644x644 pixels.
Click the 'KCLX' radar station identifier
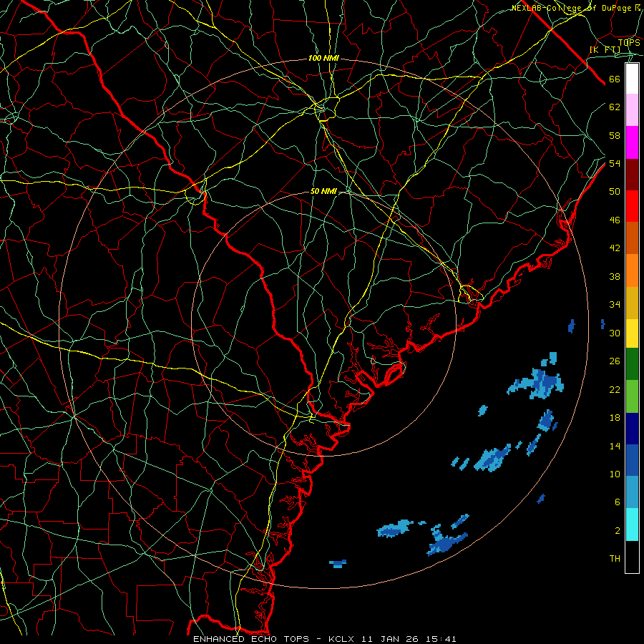tap(342, 639)
